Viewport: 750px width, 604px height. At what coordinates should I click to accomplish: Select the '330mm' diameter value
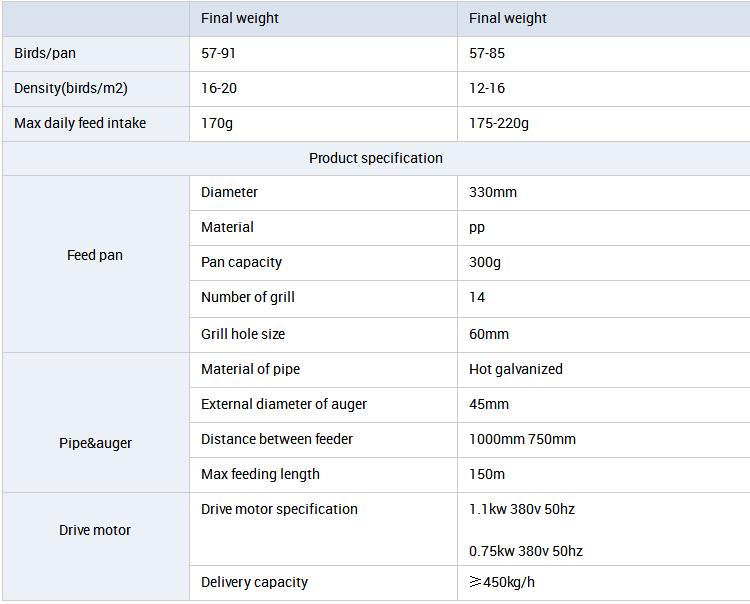[x=493, y=192]
